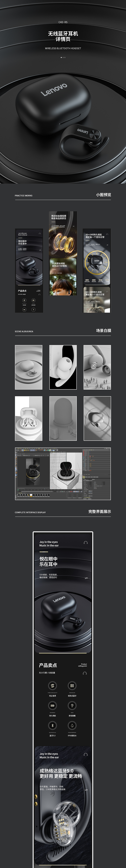
Task: Open the black-and-white ear tip clay render
Action: pos(63,367)
